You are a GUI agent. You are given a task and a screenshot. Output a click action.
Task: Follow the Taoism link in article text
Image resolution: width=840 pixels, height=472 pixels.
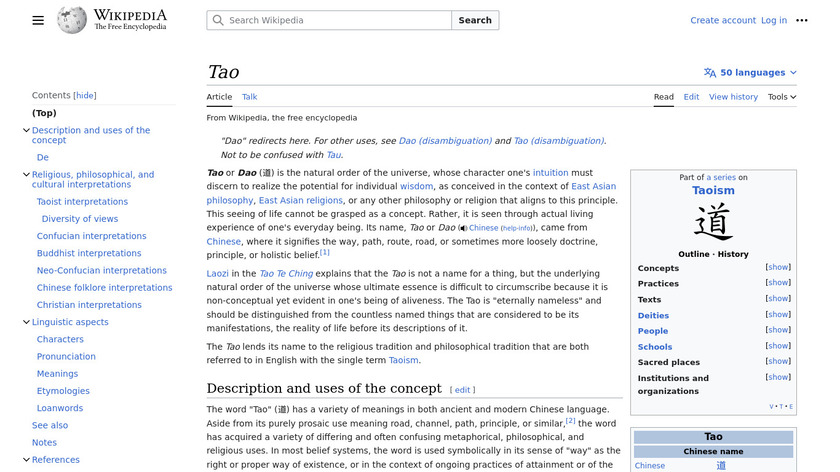403,361
